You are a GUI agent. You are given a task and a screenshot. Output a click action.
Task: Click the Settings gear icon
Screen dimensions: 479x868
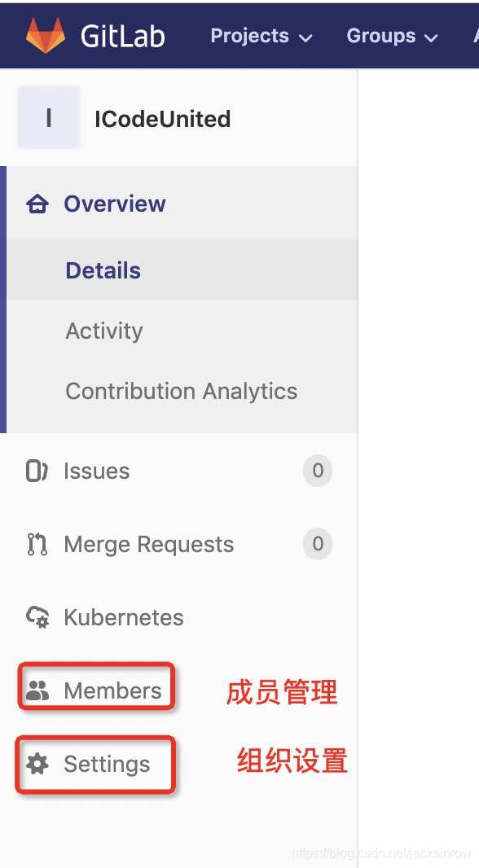click(x=37, y=764)
